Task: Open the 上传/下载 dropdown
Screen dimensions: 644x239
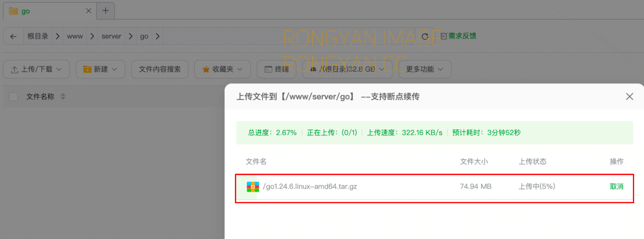Action: (36, 69)
